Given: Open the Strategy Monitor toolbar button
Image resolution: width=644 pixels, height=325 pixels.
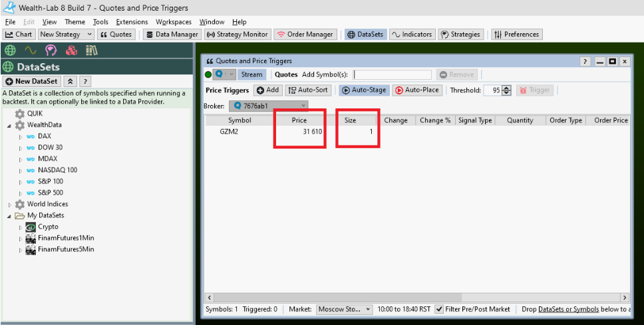Looking at the screenshot, I should (237, 34).
